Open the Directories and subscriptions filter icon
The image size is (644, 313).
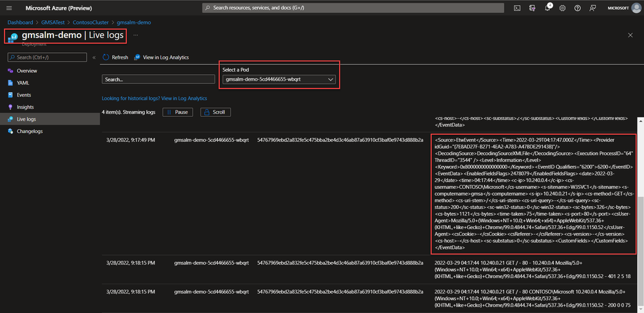(532, 8)
